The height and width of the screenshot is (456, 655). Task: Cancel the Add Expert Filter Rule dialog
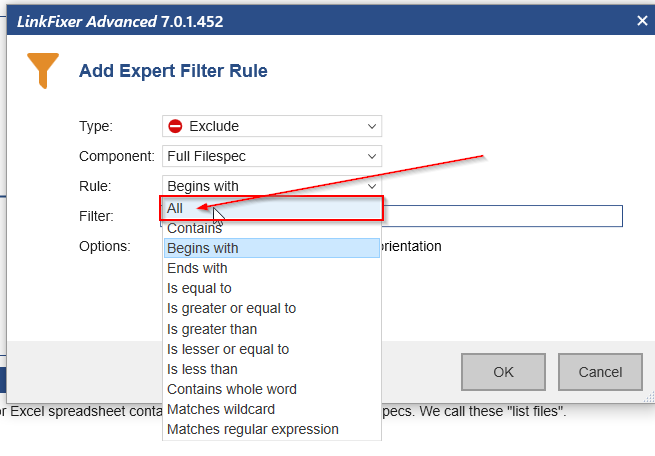(x=600, y=372)
